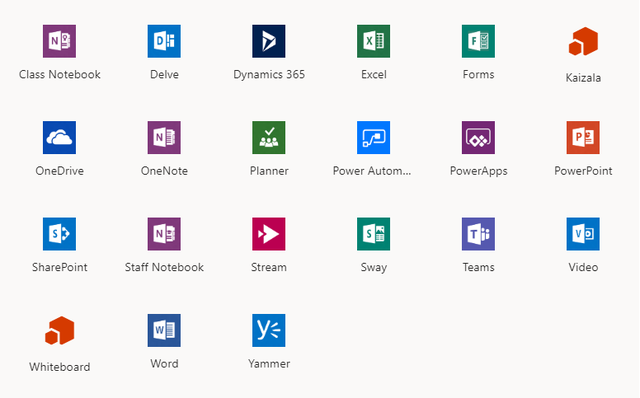640x398 pixels.
Task: Open the Forms app icon
Action: [x=478, y=41]
